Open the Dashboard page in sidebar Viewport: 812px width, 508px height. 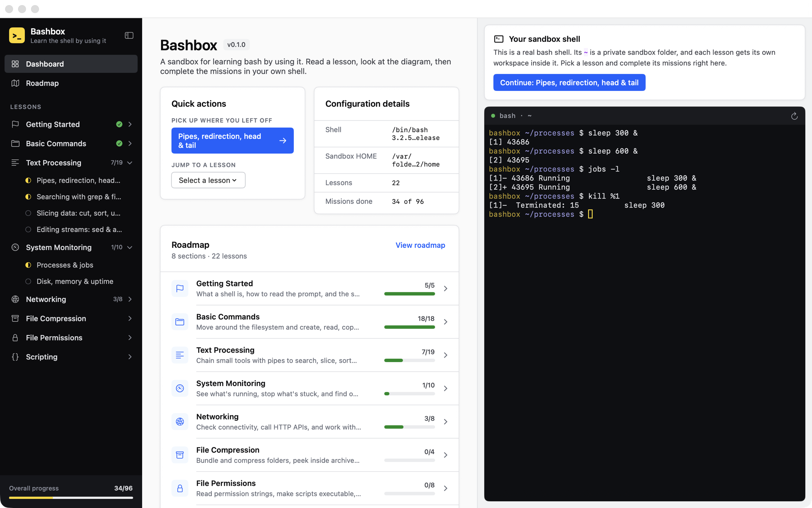tap(71, 64)
